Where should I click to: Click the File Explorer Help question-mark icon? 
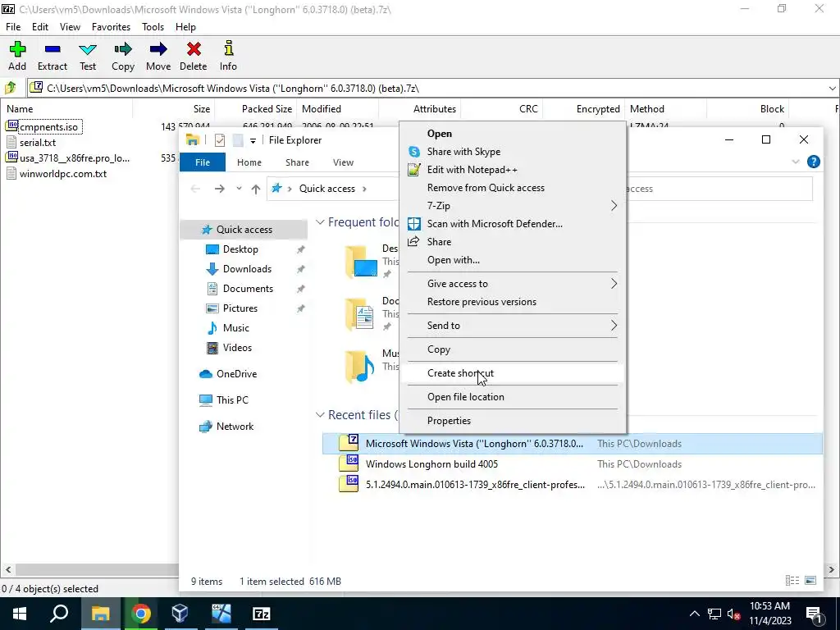point(813,162)
